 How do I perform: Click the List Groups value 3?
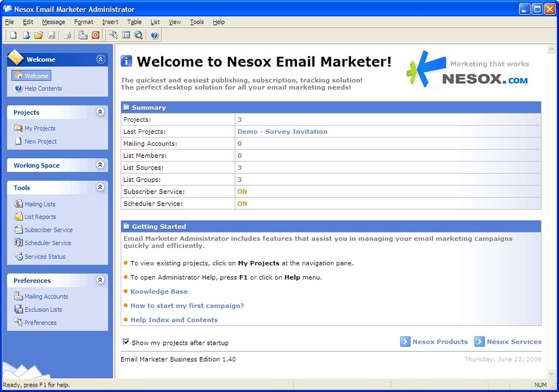coord(240,179)
